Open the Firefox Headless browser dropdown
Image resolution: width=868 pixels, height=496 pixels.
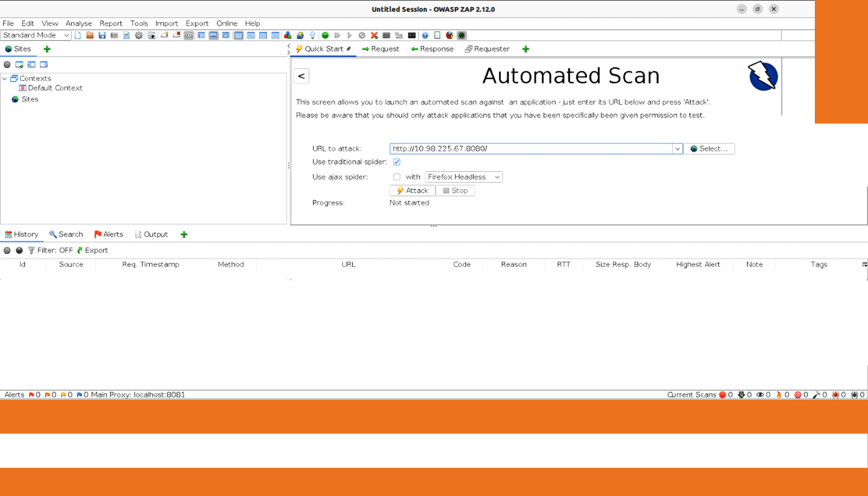(x=463, y=177)
